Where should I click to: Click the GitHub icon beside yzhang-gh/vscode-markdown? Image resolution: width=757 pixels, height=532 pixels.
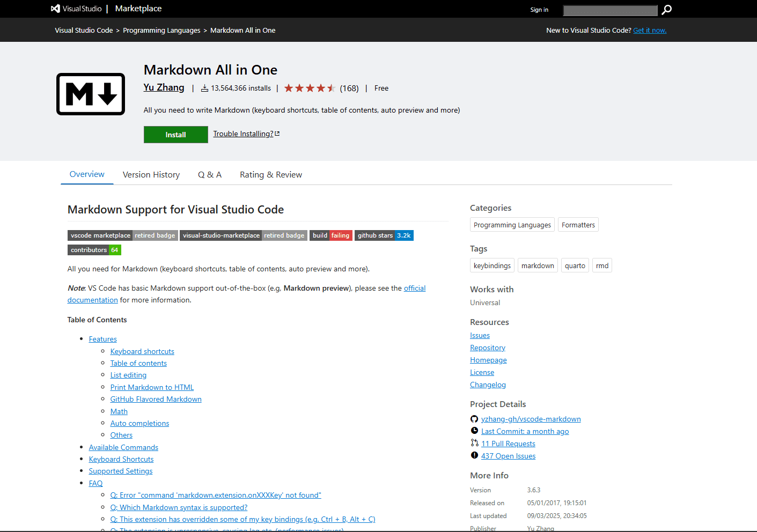click(474, 419)
